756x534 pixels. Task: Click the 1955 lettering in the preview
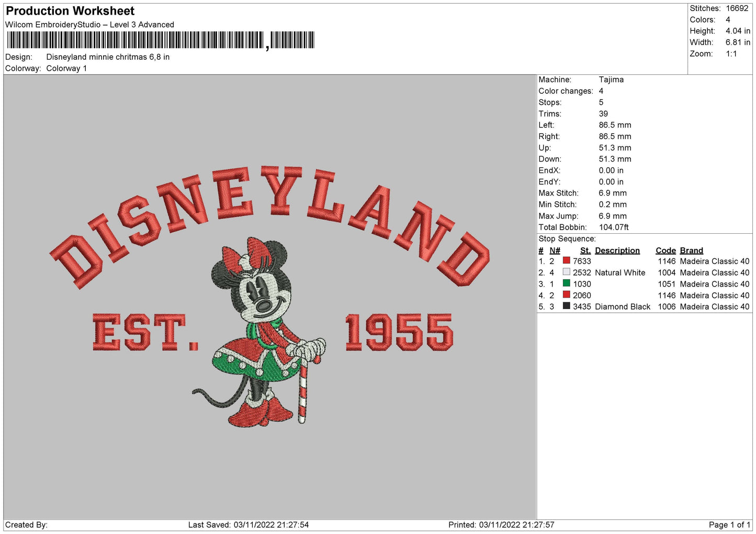pos(399,333)
